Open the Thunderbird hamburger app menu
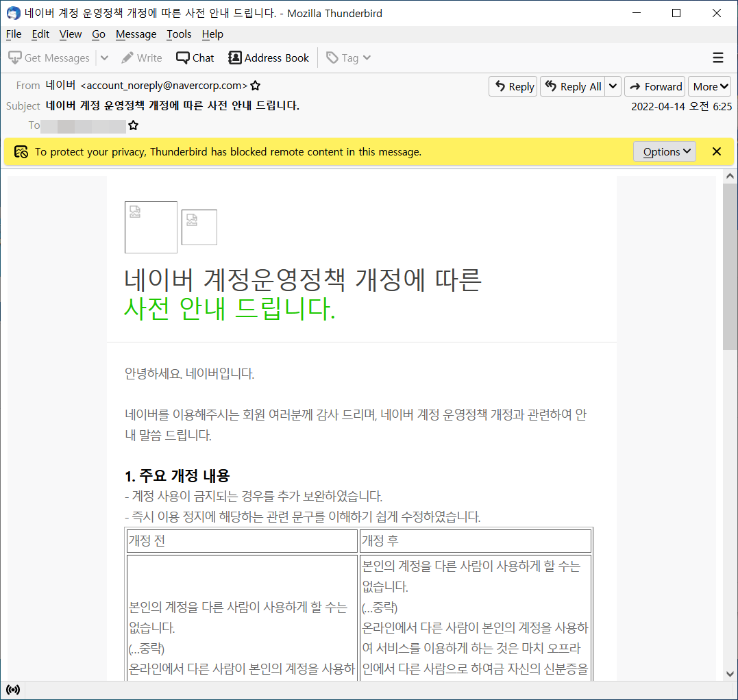 pyautogui.click(x=717, y=58)
